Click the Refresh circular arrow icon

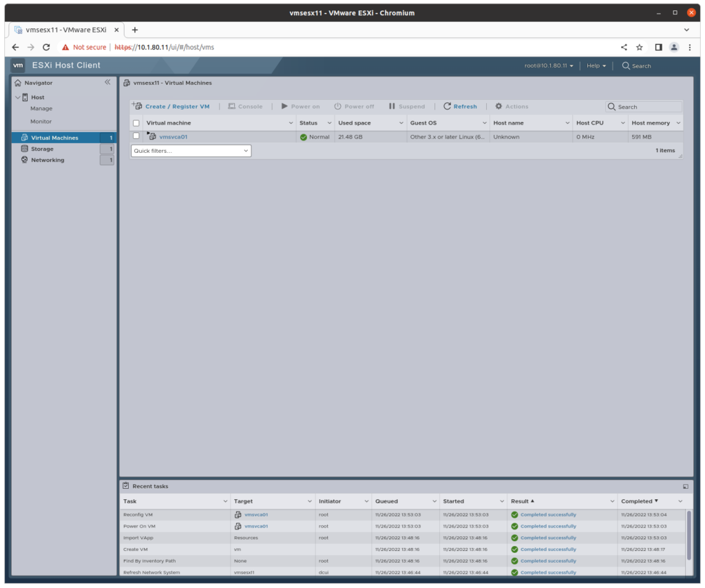(x=447, y=106)
